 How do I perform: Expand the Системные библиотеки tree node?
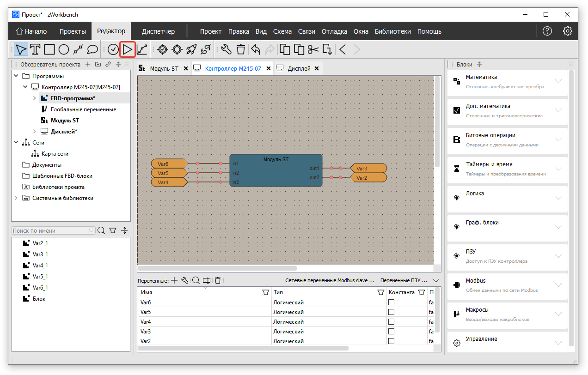tap(17, 198)
